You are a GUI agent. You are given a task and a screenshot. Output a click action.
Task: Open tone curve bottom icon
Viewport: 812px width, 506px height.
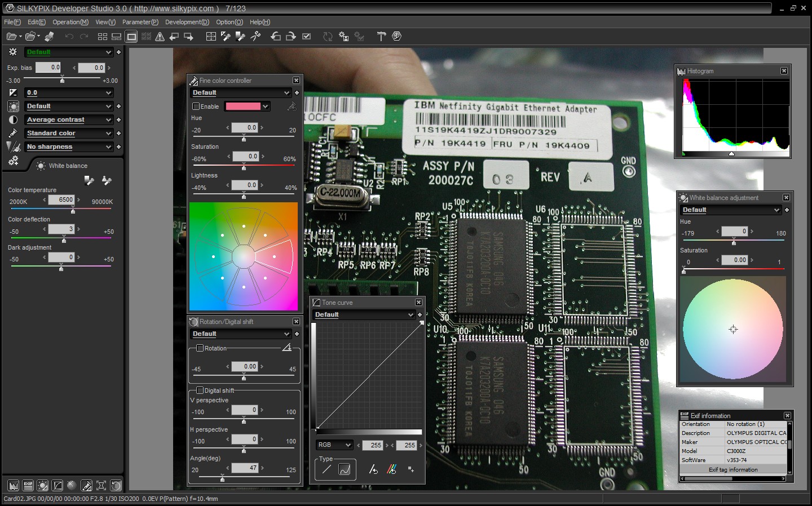pyautogui.click(x=57, y=486)
